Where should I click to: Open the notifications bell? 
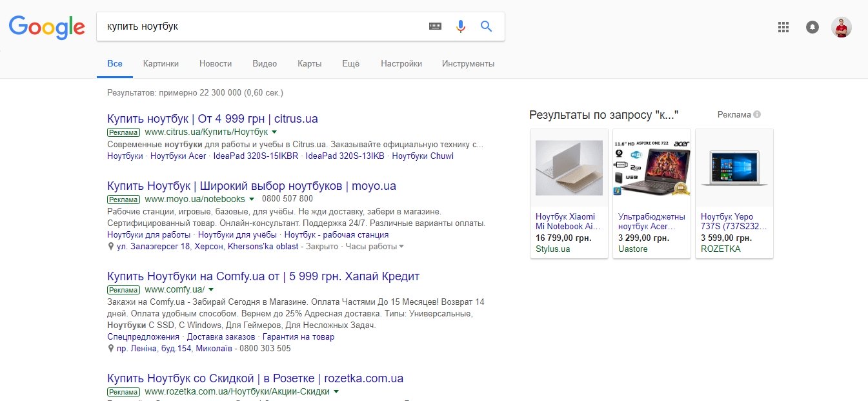(x=812, y=27)
